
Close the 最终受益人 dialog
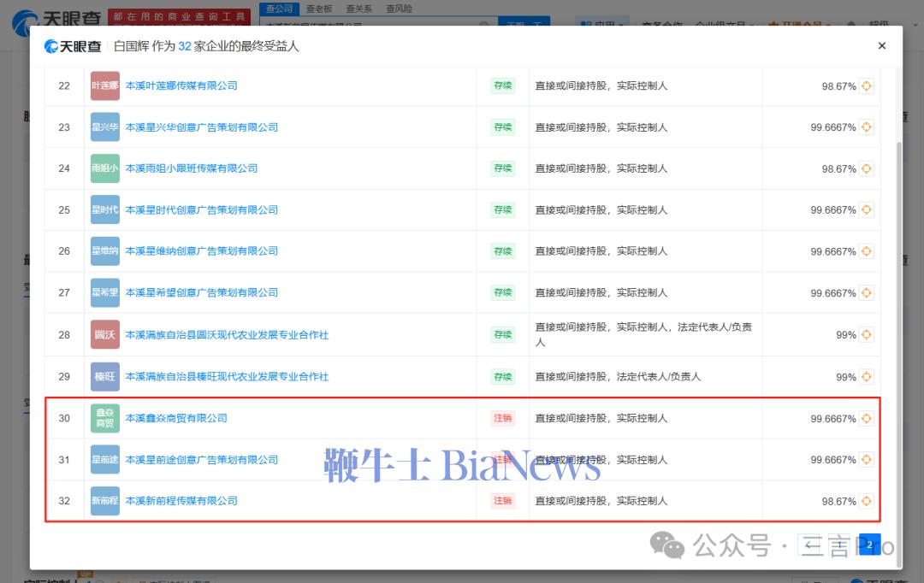881,46
